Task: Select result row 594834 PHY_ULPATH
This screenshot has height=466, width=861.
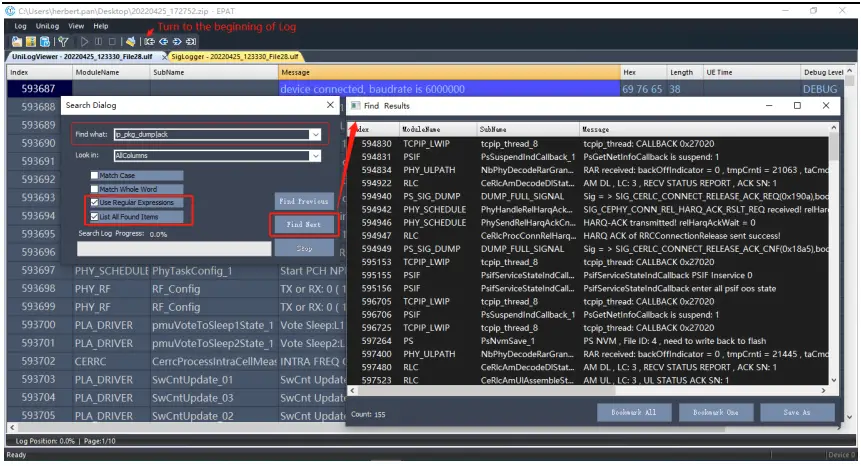Action: click(588, 170)
